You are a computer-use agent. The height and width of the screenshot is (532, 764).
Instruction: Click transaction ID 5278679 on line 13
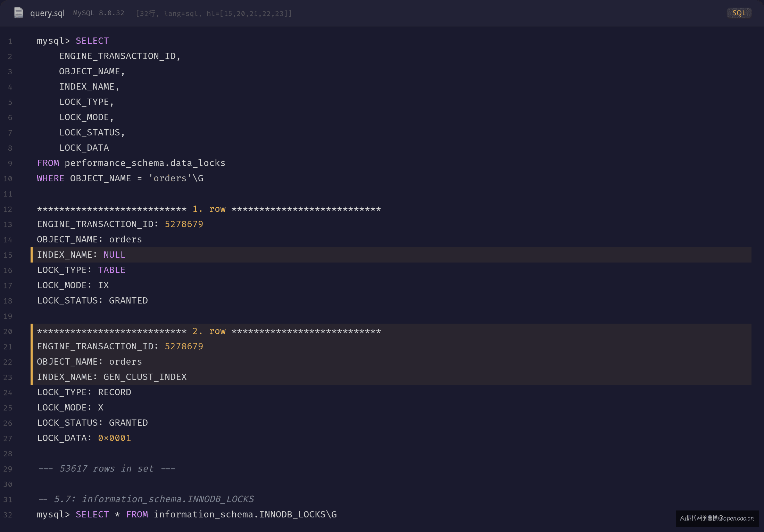184,224
